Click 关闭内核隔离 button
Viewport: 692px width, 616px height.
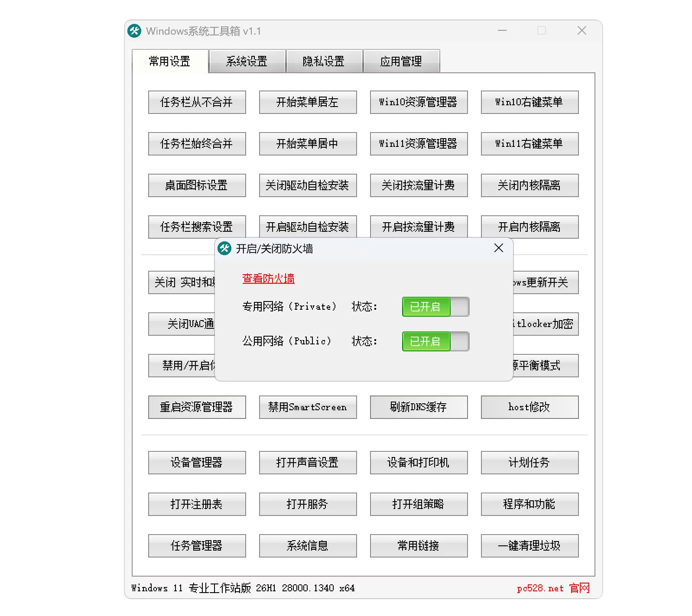tap(530, 185)
